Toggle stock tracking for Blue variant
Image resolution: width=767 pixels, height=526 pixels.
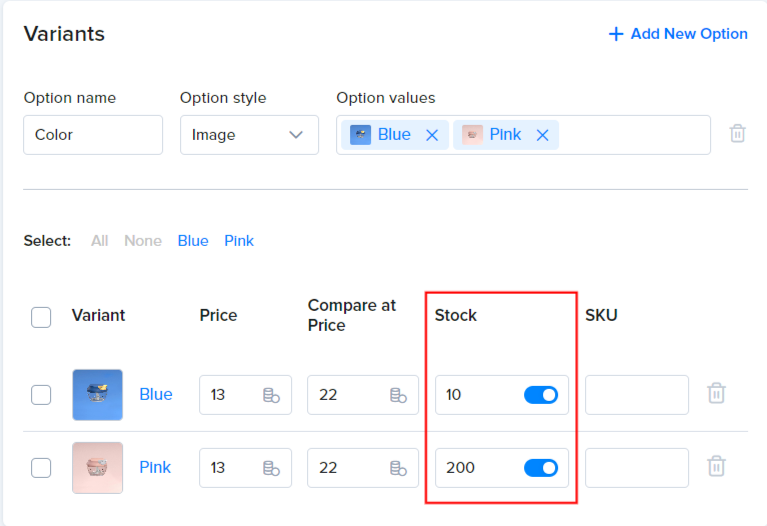[x=541, y=395]
